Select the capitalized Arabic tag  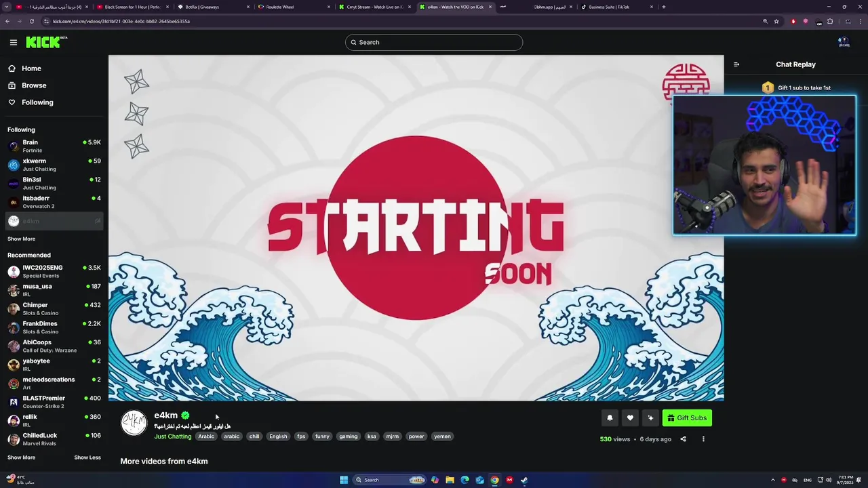(206, 436)
